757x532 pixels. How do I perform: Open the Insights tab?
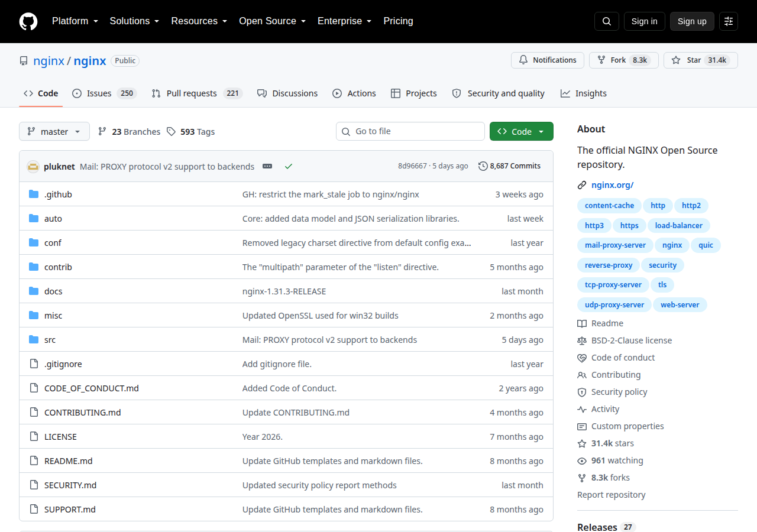click(584, 93)
